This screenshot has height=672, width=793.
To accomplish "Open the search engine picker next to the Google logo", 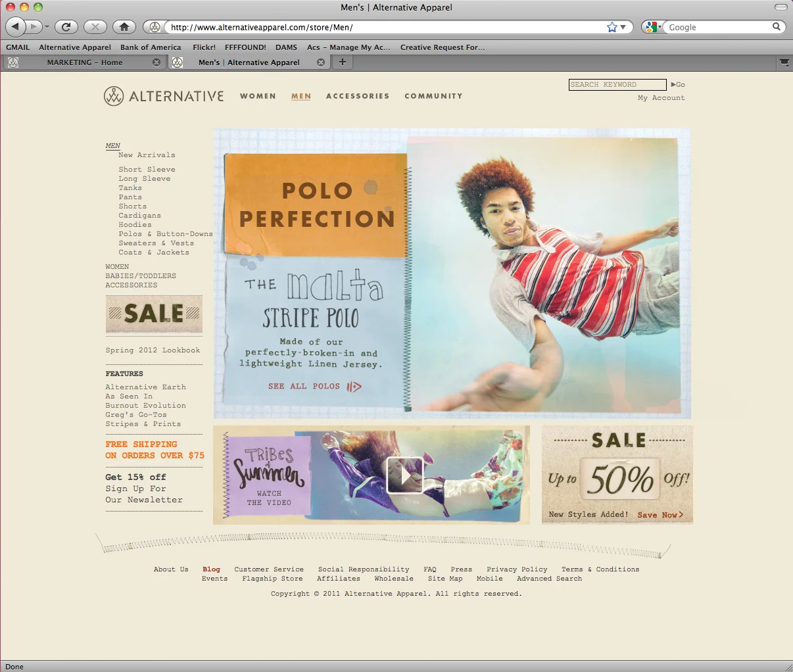I will pos(658,27).
